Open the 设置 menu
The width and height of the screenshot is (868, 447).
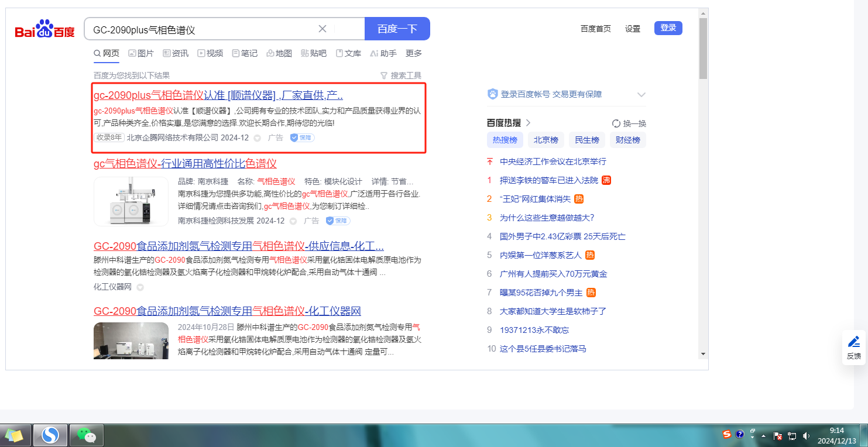(x=633, y=29)
